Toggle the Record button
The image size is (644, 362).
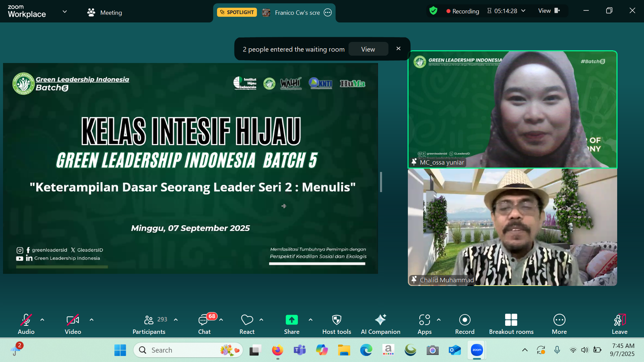click(x=464, y=324)
